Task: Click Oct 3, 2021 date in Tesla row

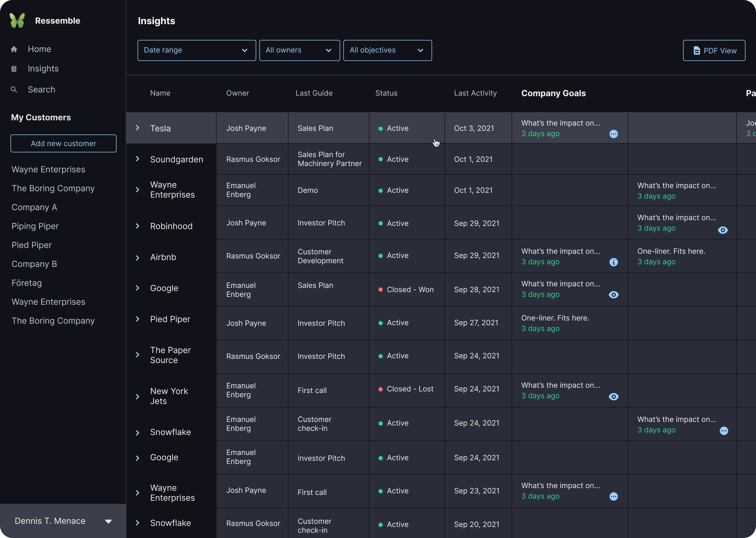Action: pos(474,128)
